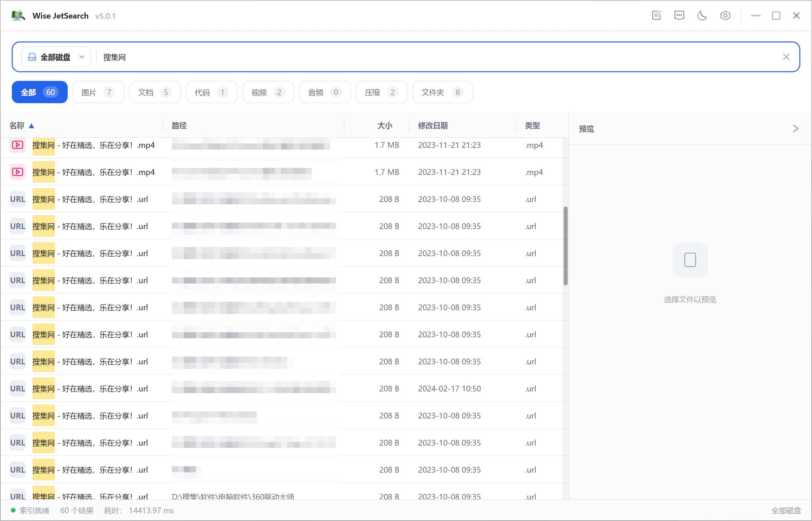
Task: Click the disk icon beside 全部磁盘
Action: coord(32,57)
